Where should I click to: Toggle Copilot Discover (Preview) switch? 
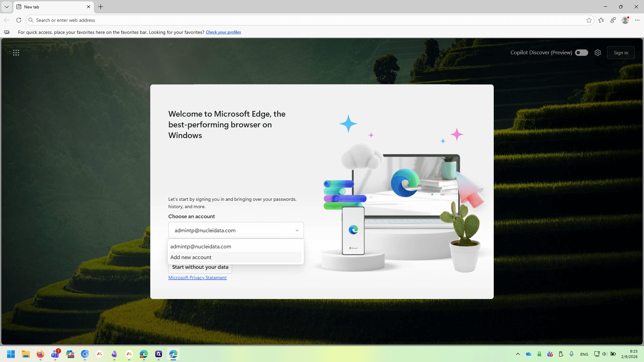click(582, 53)
